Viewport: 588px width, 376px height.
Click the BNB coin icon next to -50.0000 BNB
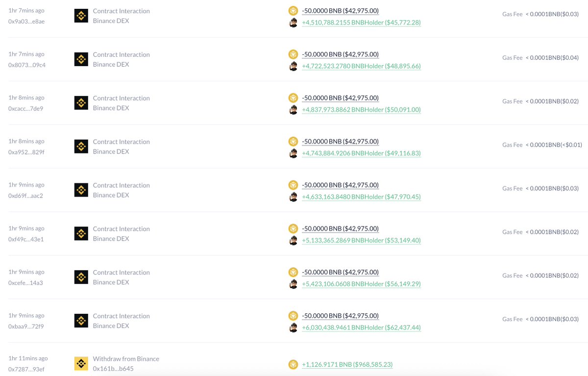(293, 10)
